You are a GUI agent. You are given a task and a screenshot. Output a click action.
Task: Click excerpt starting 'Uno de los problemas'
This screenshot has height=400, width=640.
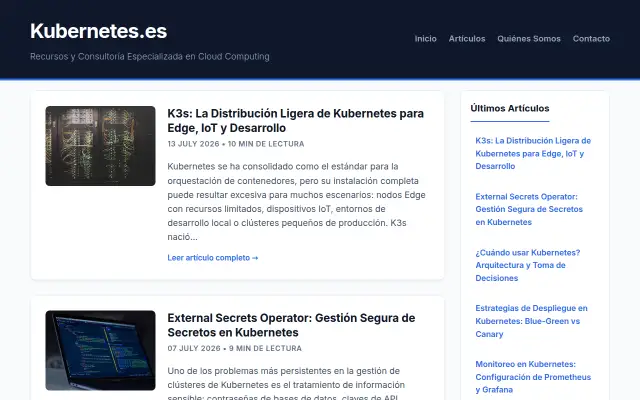[286, 383]
